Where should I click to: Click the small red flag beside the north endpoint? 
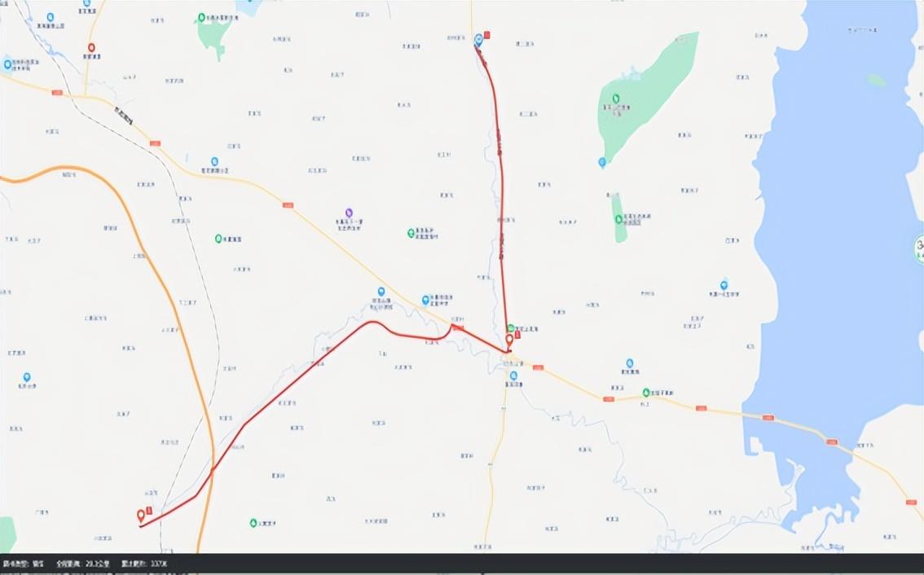click(487, 34)
